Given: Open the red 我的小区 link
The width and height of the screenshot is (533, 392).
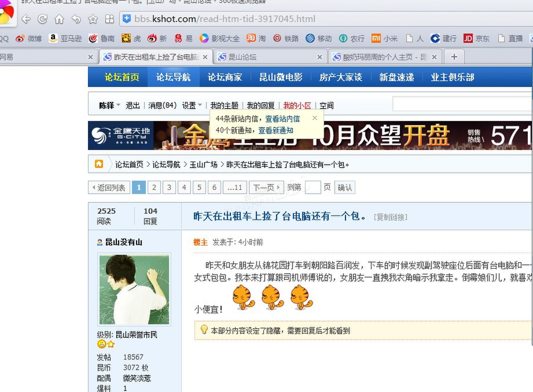Looking at the screenshot, I should (297, 105).
